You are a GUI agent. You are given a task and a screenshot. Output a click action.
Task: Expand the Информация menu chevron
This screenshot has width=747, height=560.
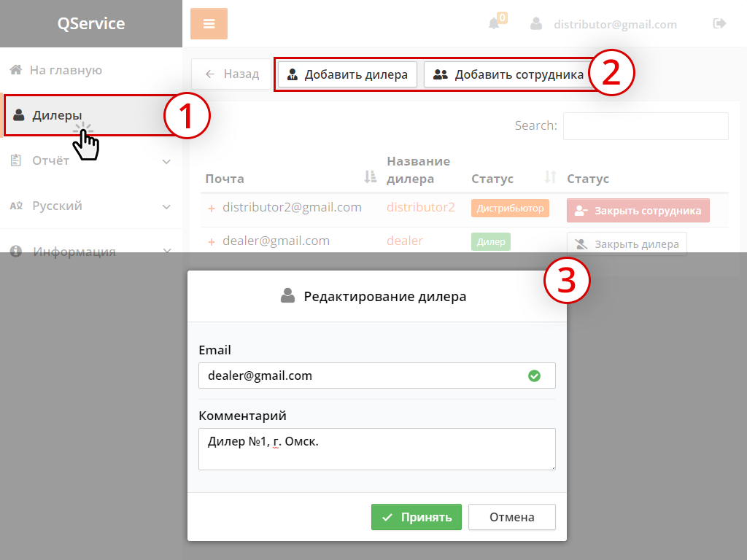pyautogui.click(x=166, y=252)
